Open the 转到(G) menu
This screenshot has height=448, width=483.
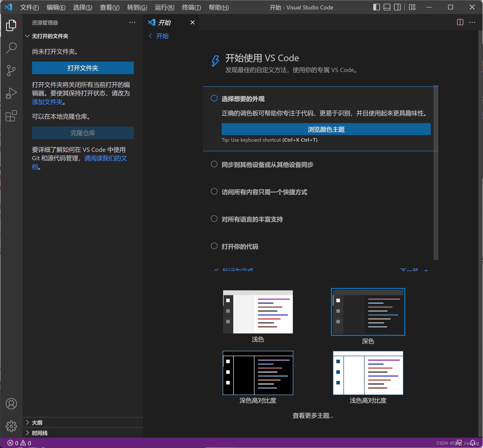click(x=137, y=7)
